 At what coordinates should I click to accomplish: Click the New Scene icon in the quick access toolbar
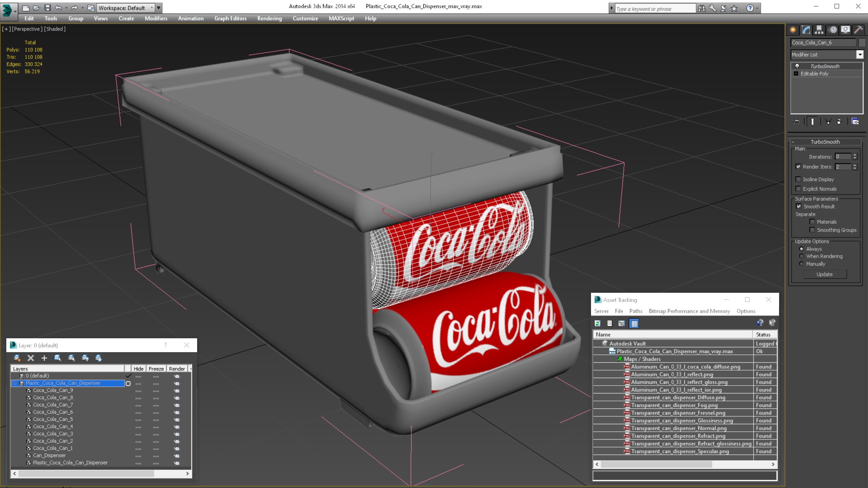click(26, 8)
